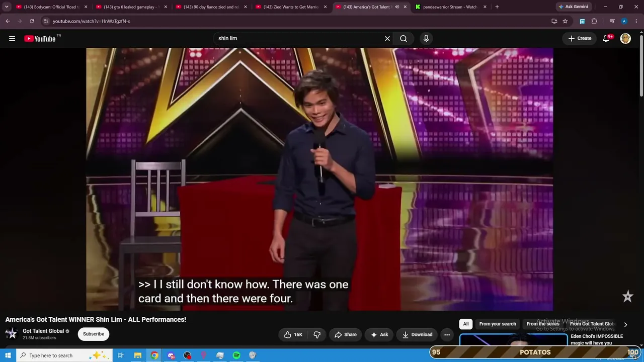Mute the America's Got Talent tab audio
Screen dimensions: 644x362
397,7
